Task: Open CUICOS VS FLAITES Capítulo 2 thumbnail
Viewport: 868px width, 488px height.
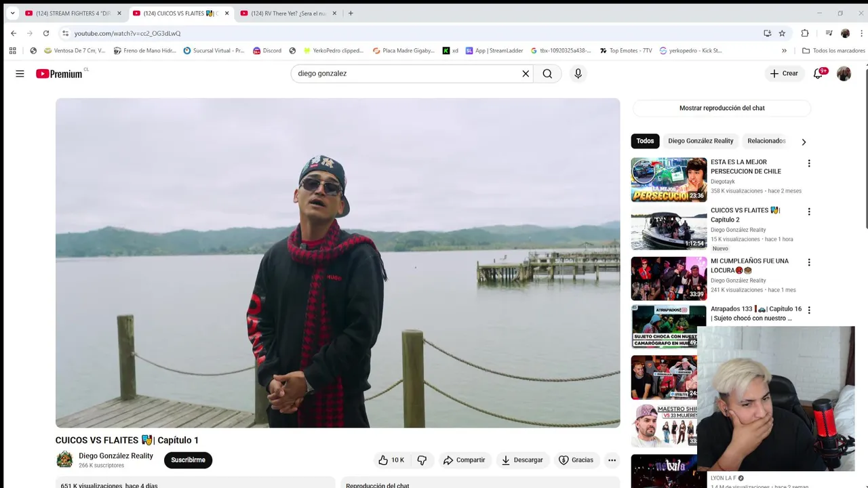Action: 669,229
